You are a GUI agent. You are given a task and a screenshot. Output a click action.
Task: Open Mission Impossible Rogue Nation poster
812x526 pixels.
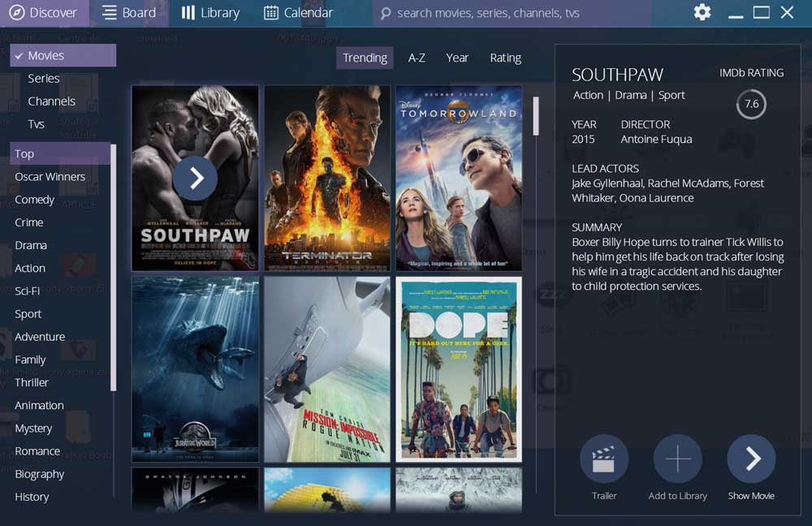326,369
